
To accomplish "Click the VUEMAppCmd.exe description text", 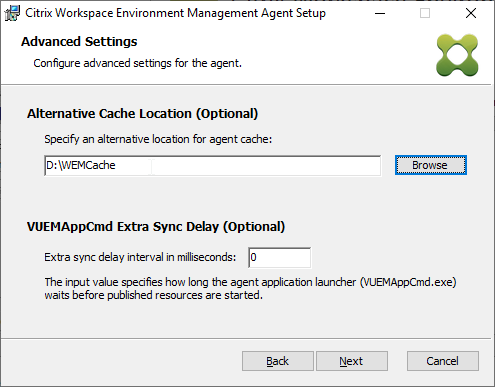I will tap(250, 289).
